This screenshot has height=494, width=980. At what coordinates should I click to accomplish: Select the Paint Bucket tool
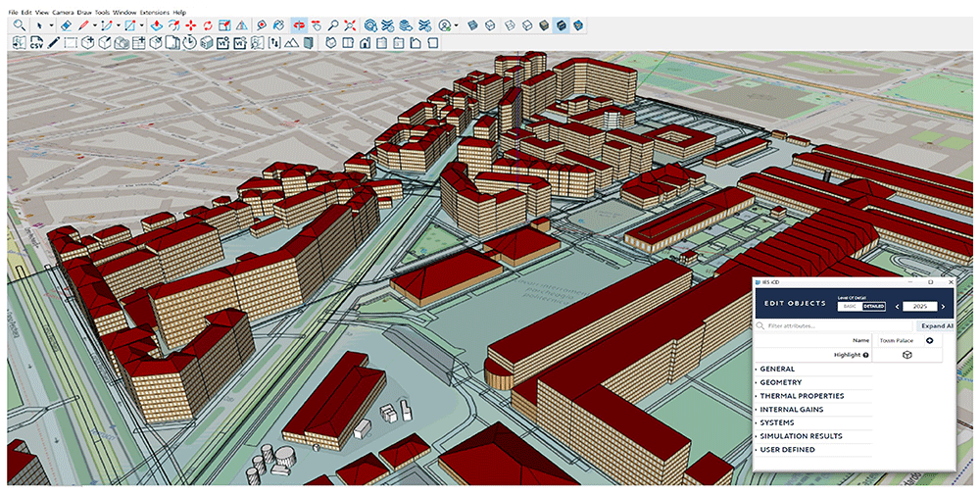[278, 25]
